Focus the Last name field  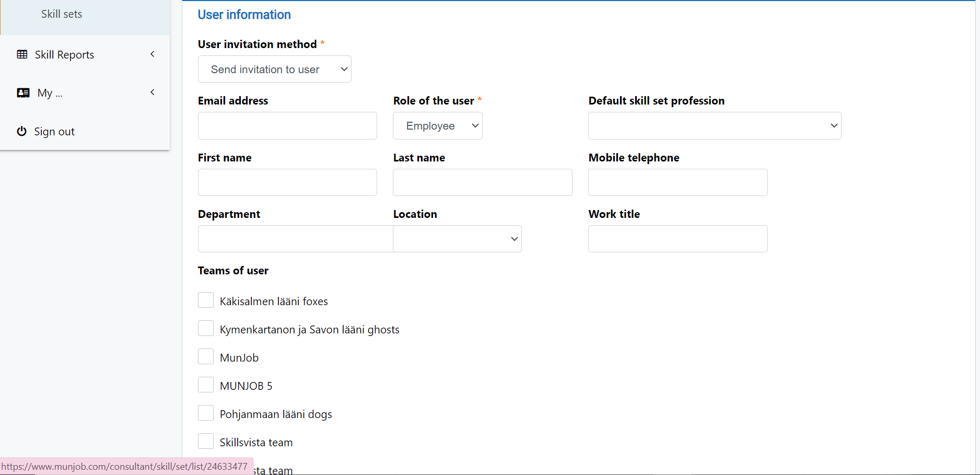(483, 182)
